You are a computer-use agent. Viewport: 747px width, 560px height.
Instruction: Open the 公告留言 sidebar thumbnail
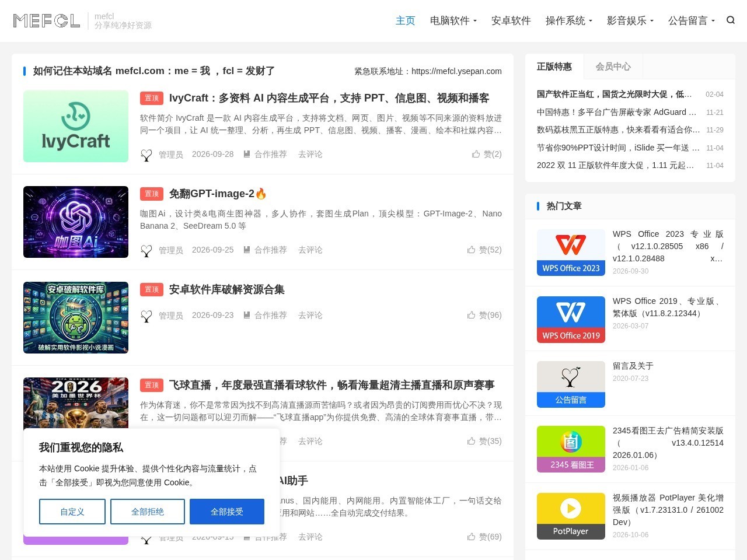coord(571,384)
